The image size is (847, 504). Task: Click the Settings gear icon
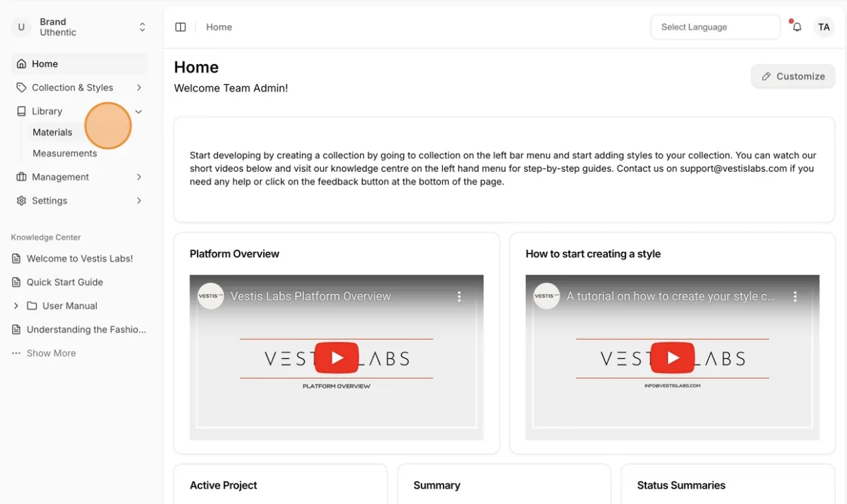(x=21, y=200)
